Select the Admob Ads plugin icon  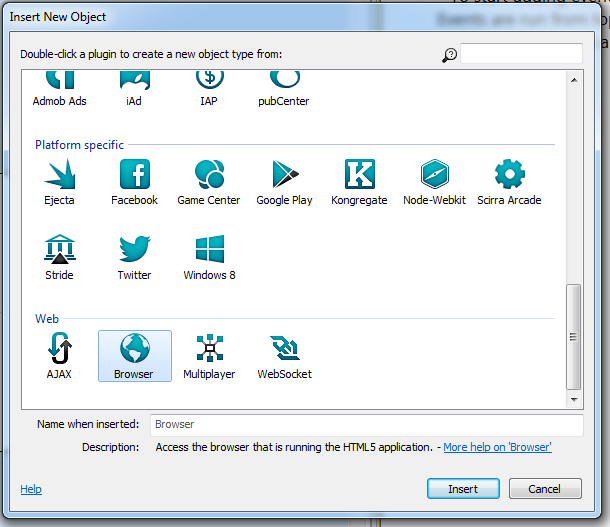(60, 80)
